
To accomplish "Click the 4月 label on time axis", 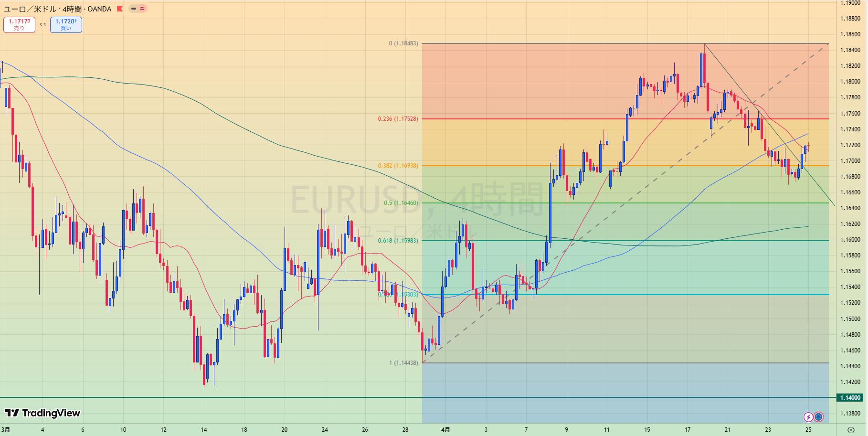I will point(445,429).
